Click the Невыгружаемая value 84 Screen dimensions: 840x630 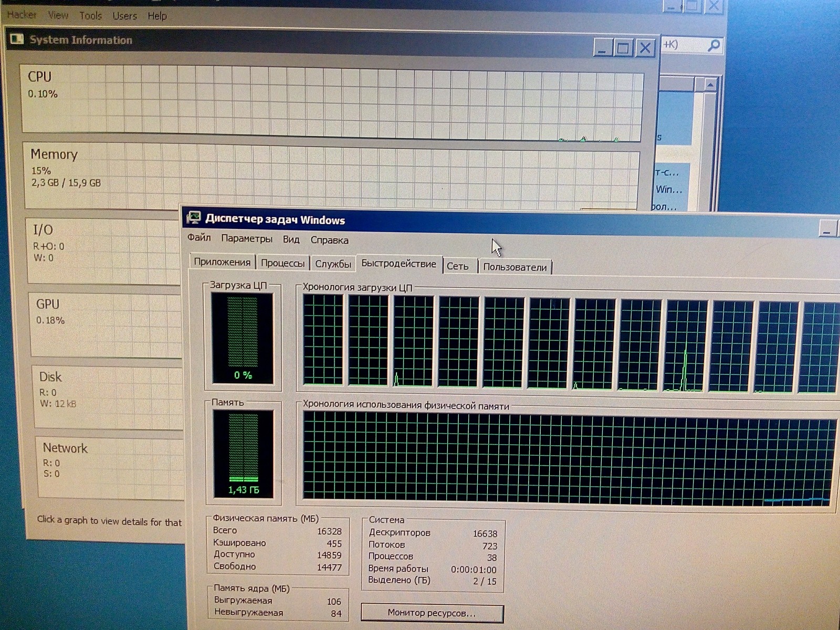tap(336, 614)
